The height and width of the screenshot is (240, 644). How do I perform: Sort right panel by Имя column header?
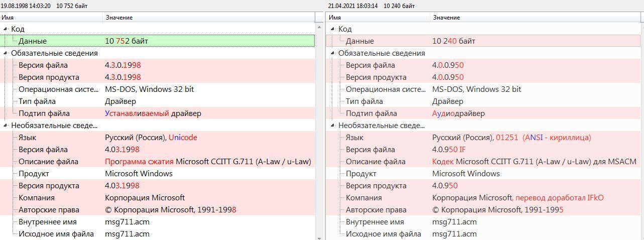(x=378, y=18)
